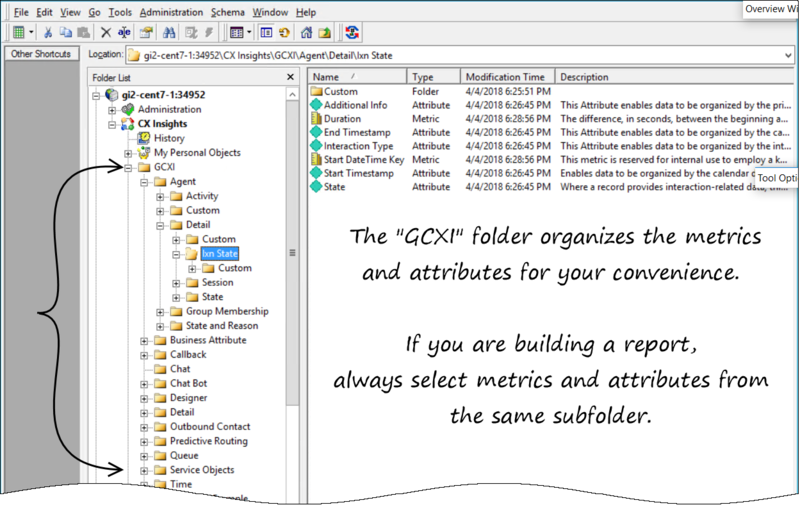Open the Location path dropdown
The image size is (800, 505).
787,54
